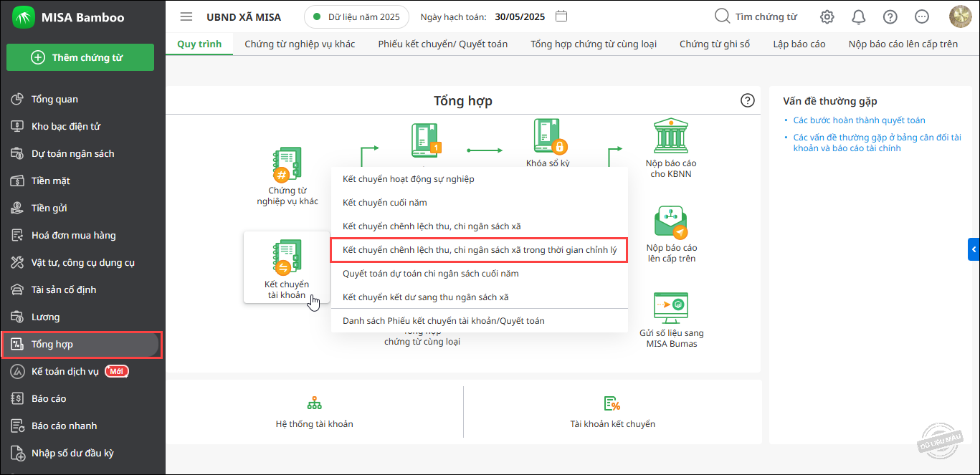Viewport: 980px width, 475px height.
Task: Click the Kết chuyển tài khoản icon
Action: 287,258
